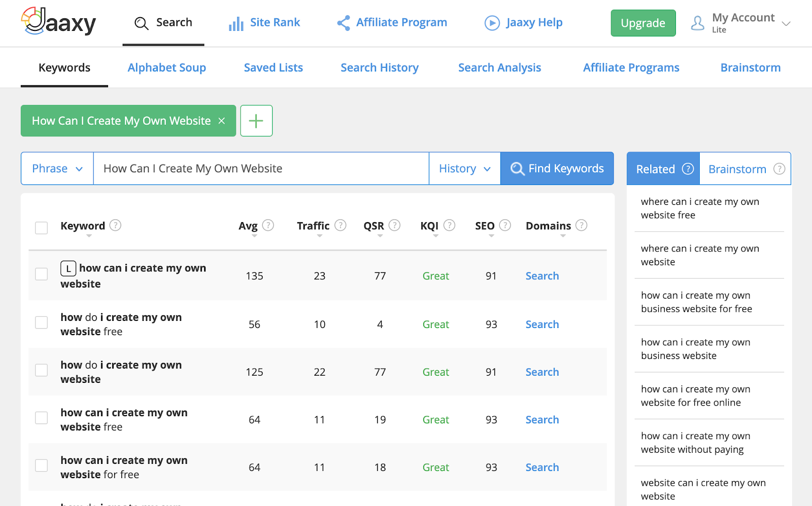Viewport: 812px width, 506px height.
Task: Click the My Account user icon
Action: coord(698,23)
